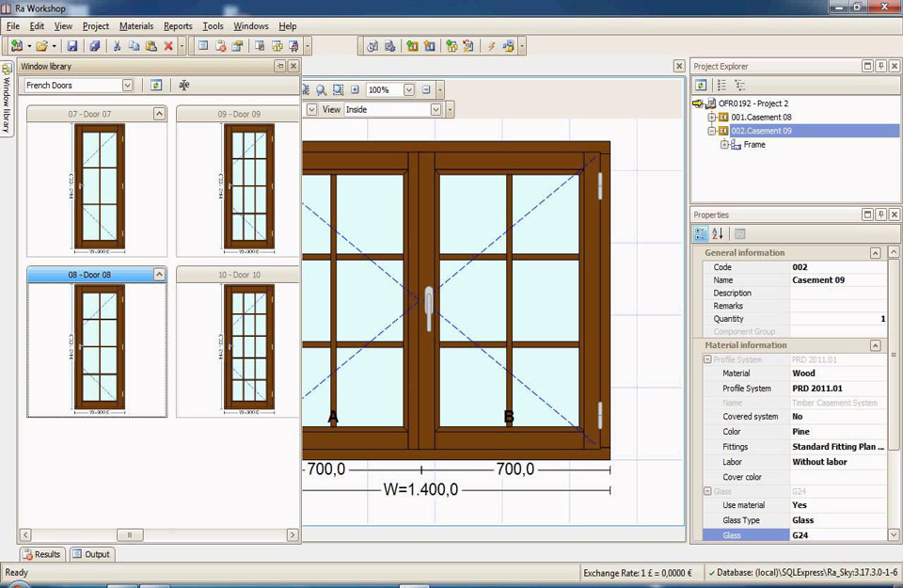
Task: Open the Reports menu
Action: click(178, 26)
